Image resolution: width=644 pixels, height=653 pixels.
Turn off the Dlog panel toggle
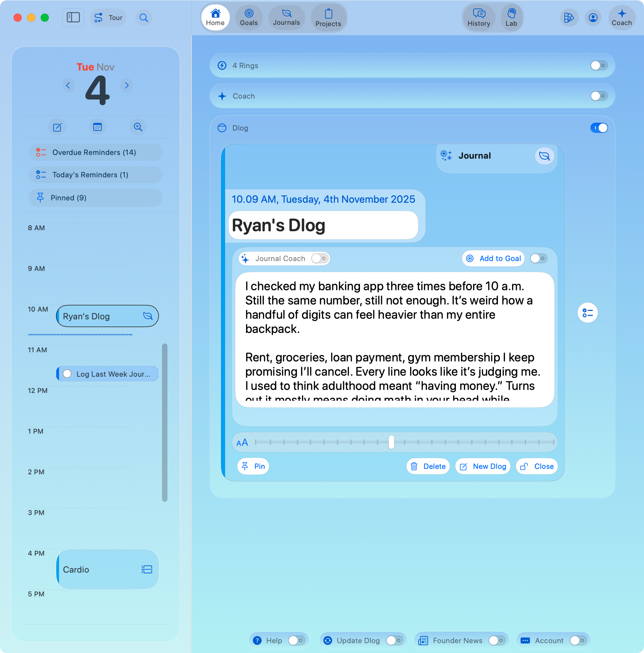tap(599, 128)
